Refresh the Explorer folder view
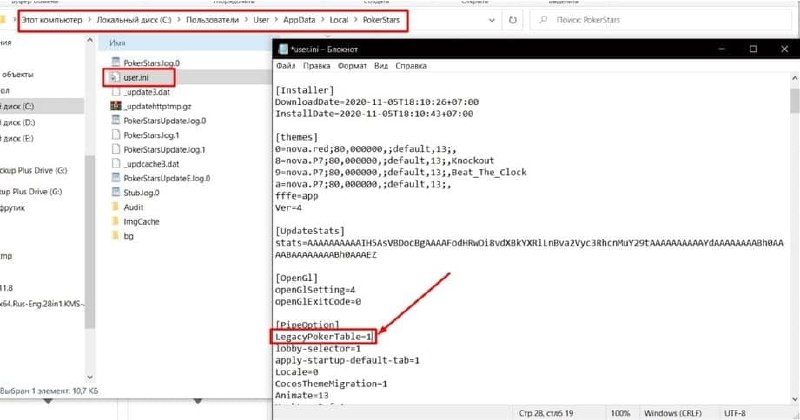 [x=512, y=20]
